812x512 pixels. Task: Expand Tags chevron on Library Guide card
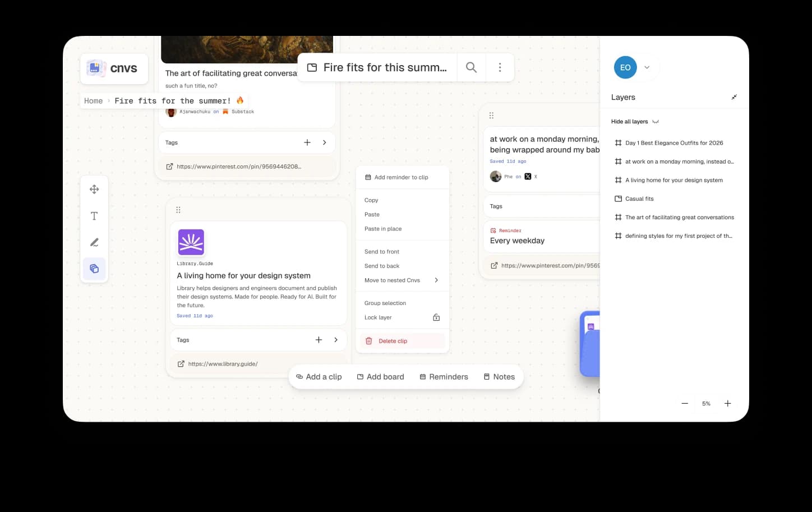click(336, 340)
